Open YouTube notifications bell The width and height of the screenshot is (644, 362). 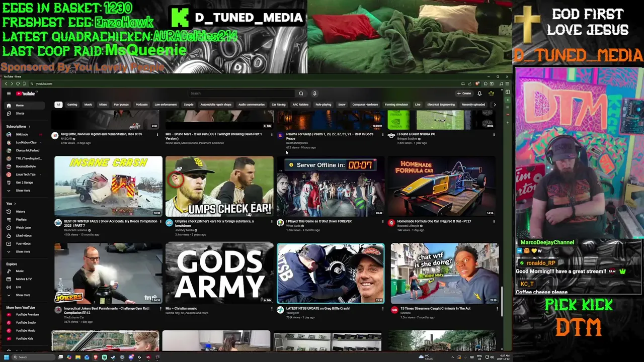[x=479, y=94]
